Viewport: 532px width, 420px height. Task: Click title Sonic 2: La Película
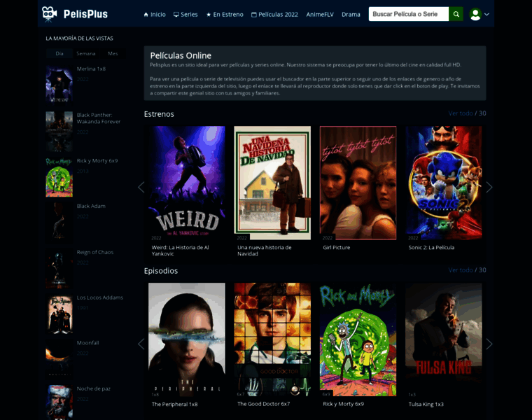tap(431, 248)
